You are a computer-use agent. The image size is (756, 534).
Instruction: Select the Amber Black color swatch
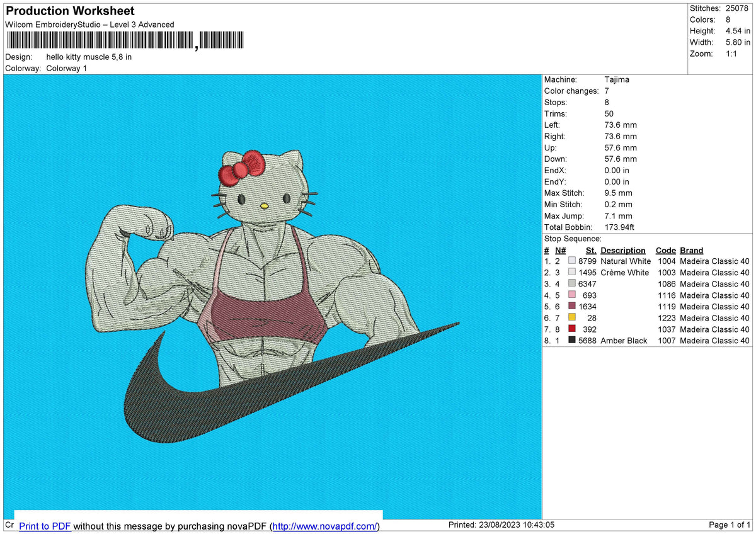(573, 341)
